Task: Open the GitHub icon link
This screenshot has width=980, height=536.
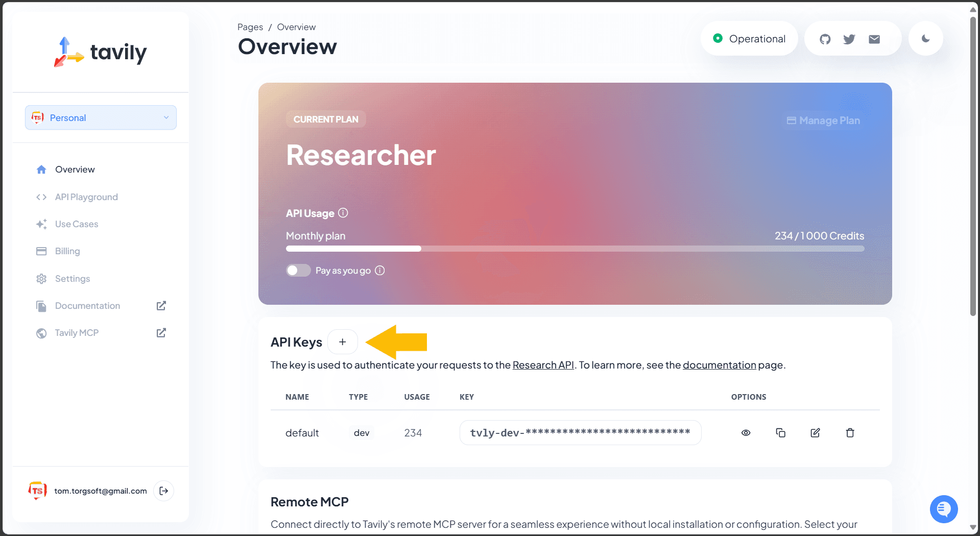Action: coord(825,39)
